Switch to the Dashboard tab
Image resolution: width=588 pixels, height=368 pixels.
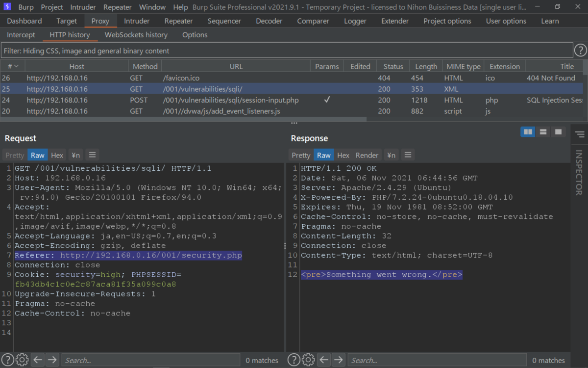[24, 21]
